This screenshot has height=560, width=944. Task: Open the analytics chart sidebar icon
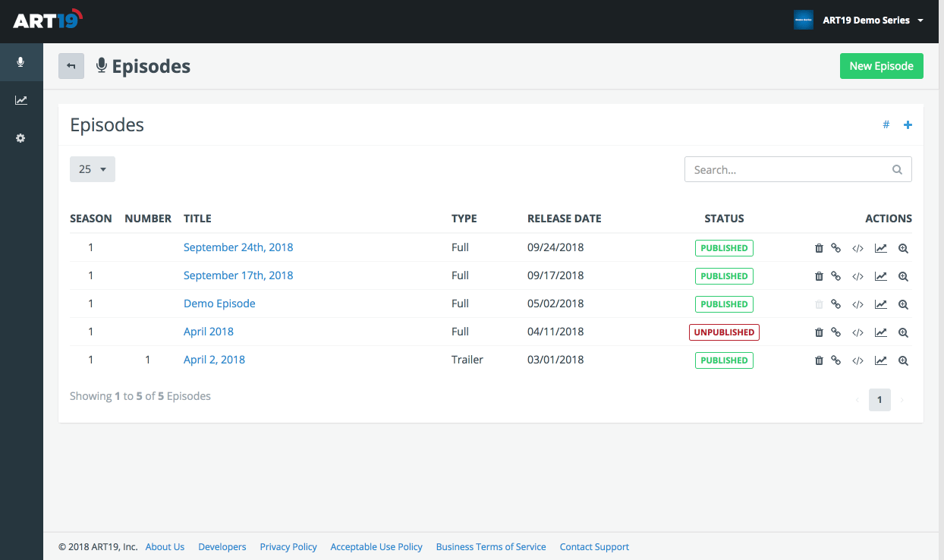21,100
